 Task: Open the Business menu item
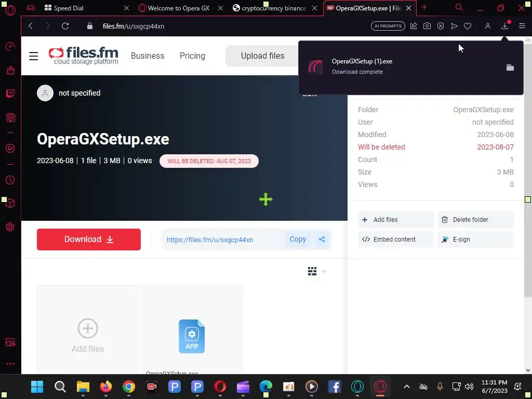148,56
